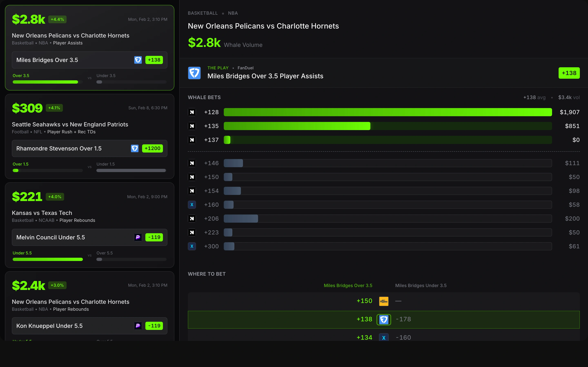
Task: Click the $1,907 whale bet volume bar
Action: point(388,112)
